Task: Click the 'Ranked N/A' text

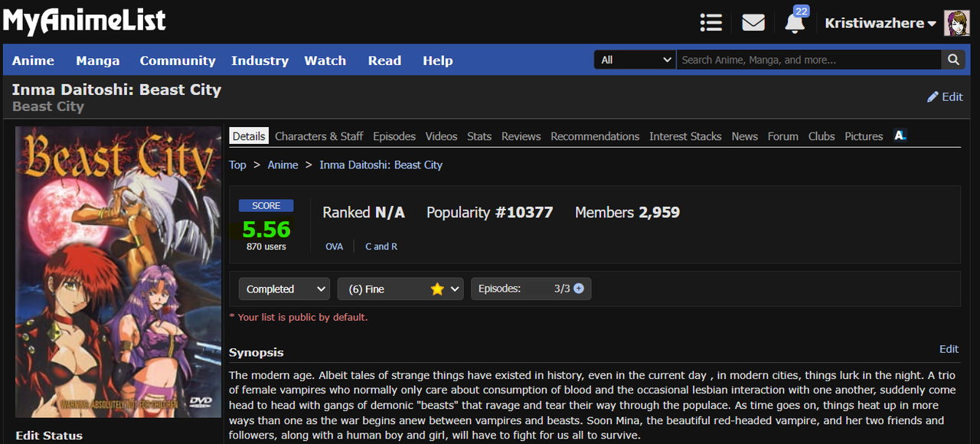Action: 364,212
